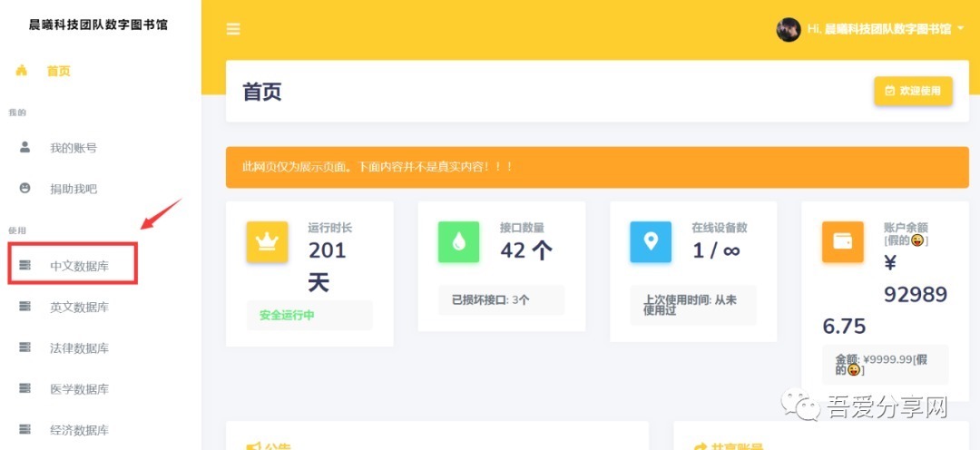Open 法律数据库 in the sidebar
Viewport: 980px width, 450px height.
click(79, 348)
